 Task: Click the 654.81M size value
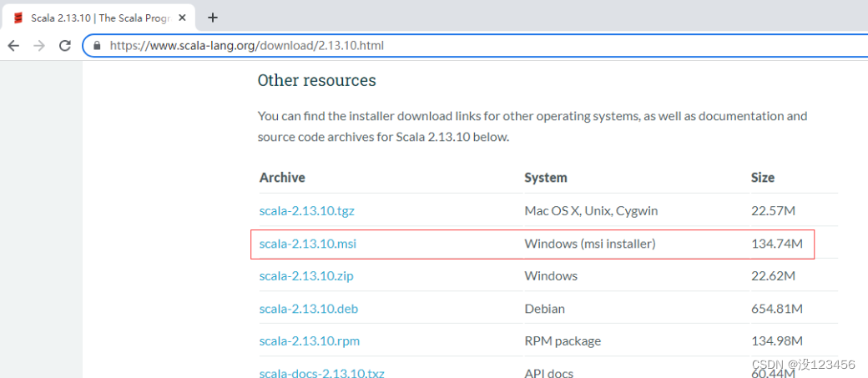click(777, 308)
